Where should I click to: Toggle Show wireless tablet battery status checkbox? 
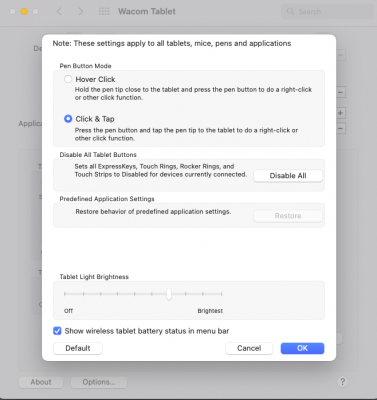point(57,331)
